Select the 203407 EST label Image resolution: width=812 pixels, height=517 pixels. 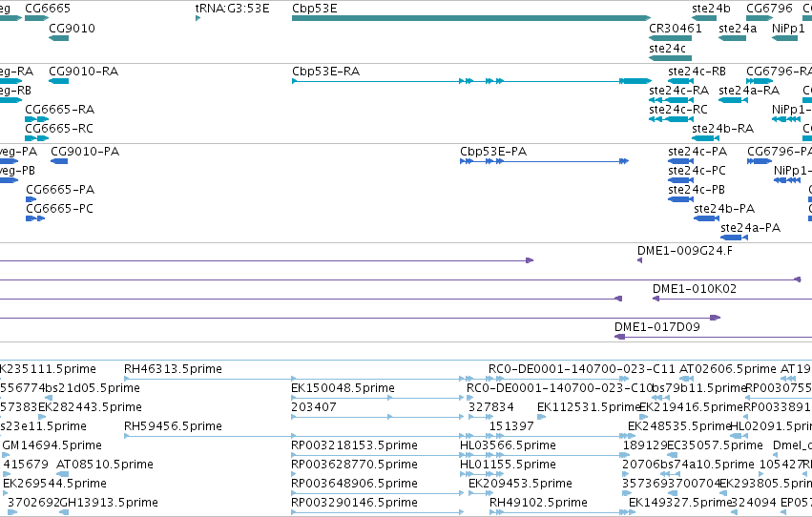313,407
